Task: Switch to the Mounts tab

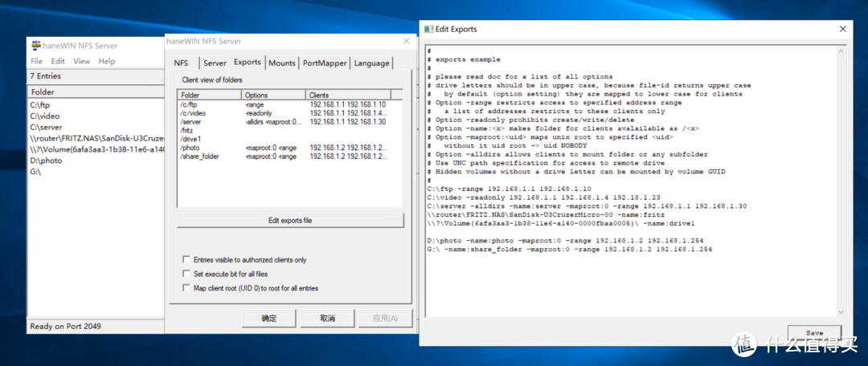Action: (282, 63)
